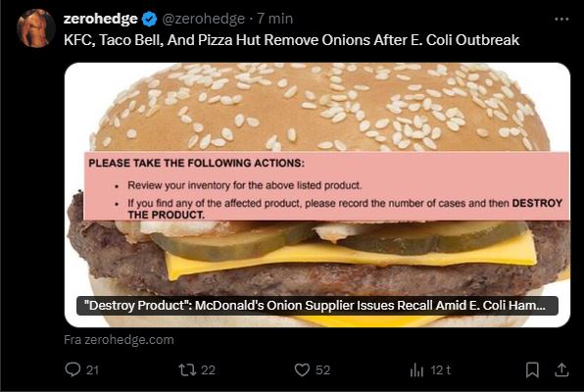The image size is (584, 392).
Task: Open view analytics bar chart icon
Action: 416,370
